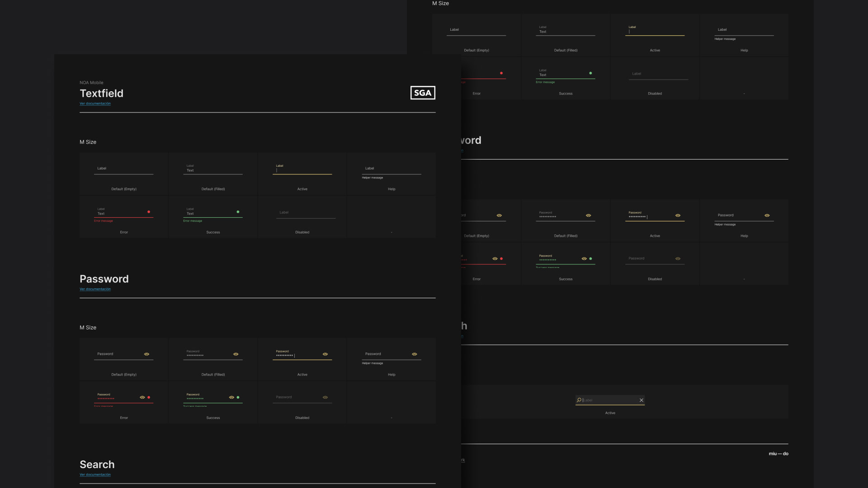Toggle eye icon in front Password Error field
This screenshot has width=868, height=488.
click(142, 397)
